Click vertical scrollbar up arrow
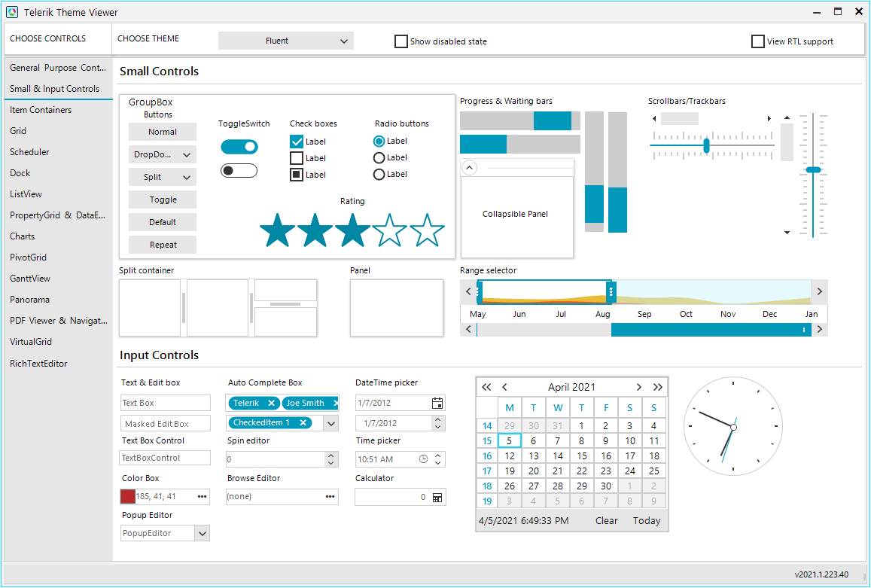 click(787, 117)
